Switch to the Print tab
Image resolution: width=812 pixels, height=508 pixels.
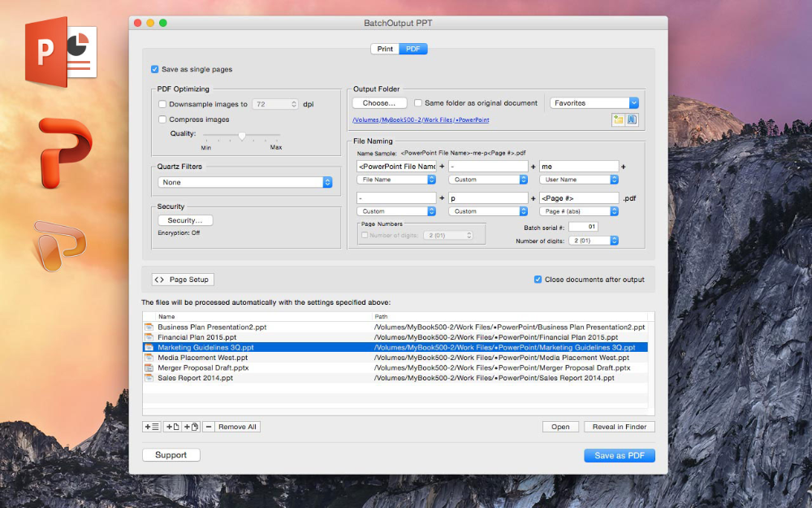pos(384,48)
